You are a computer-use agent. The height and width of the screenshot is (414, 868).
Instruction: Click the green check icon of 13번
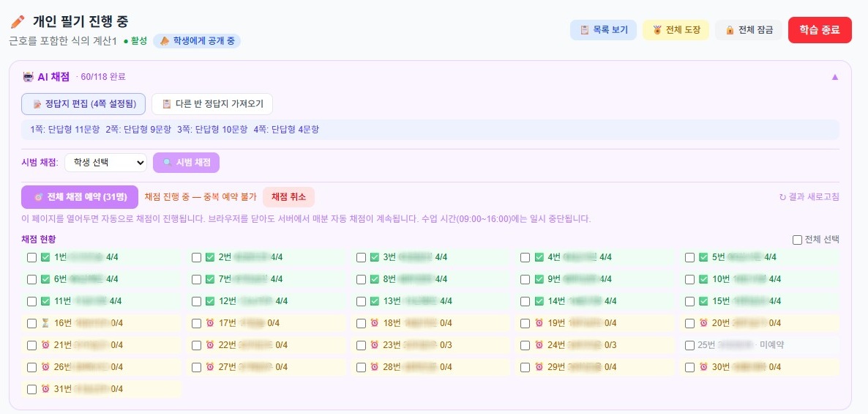click(x=375, y=301)
